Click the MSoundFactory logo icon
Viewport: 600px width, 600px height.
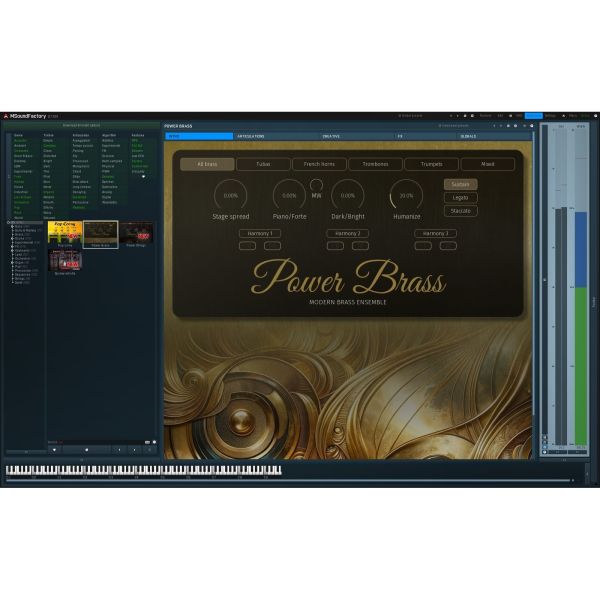6,116
